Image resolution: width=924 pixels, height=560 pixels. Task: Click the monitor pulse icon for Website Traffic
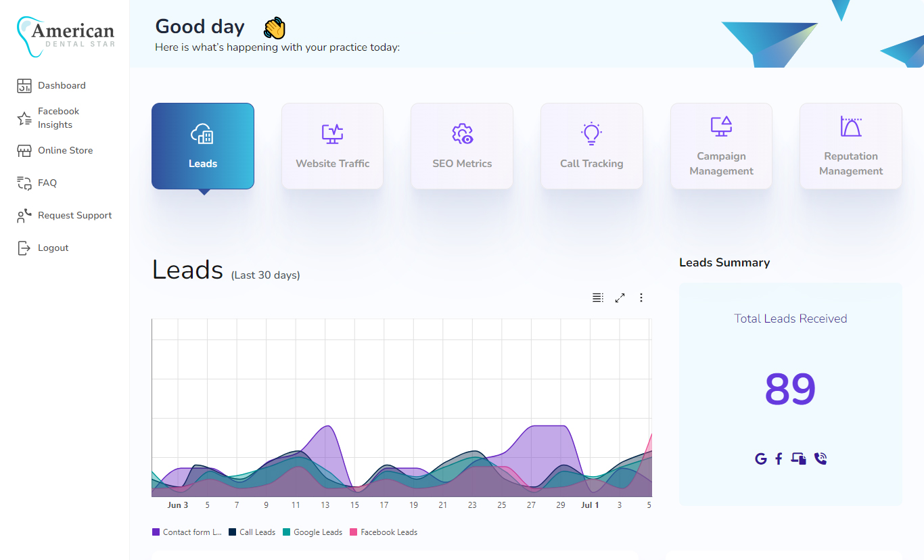(x=333, y=134)
